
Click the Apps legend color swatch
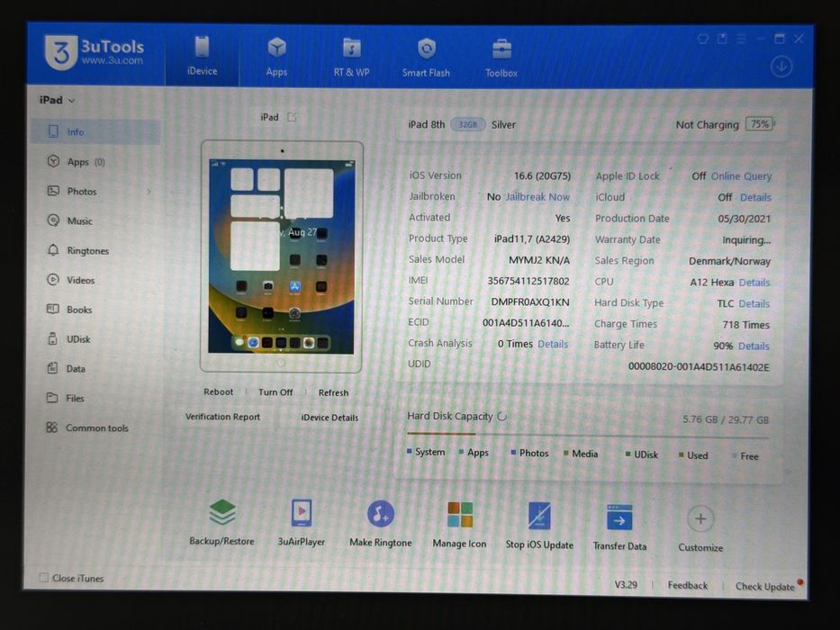461,452
